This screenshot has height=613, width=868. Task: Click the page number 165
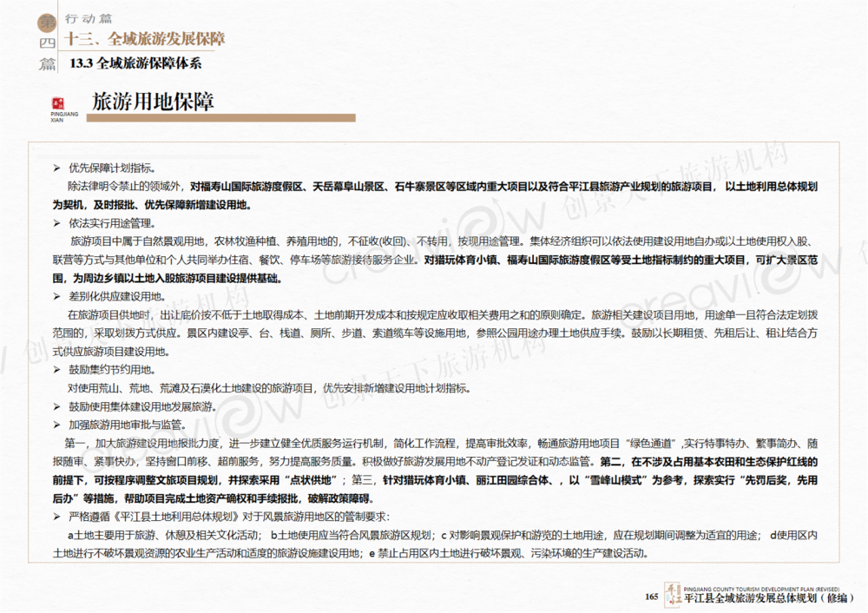[651, 596]
